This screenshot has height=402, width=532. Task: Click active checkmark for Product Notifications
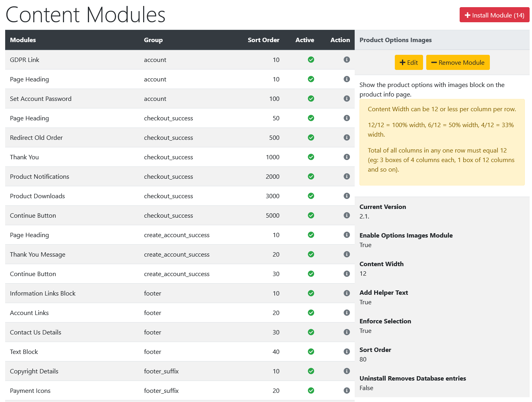(311, 176)
